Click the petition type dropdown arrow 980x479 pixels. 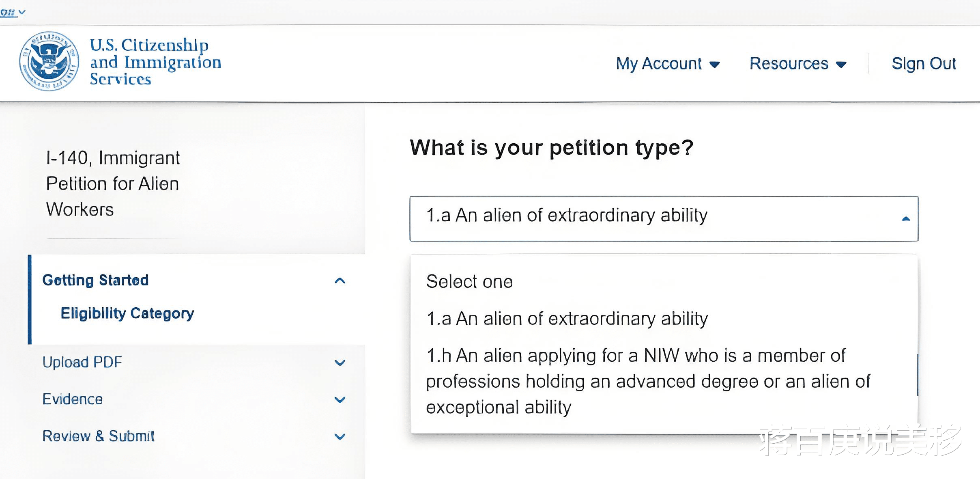pyautogui.click(x=906, y=219)
